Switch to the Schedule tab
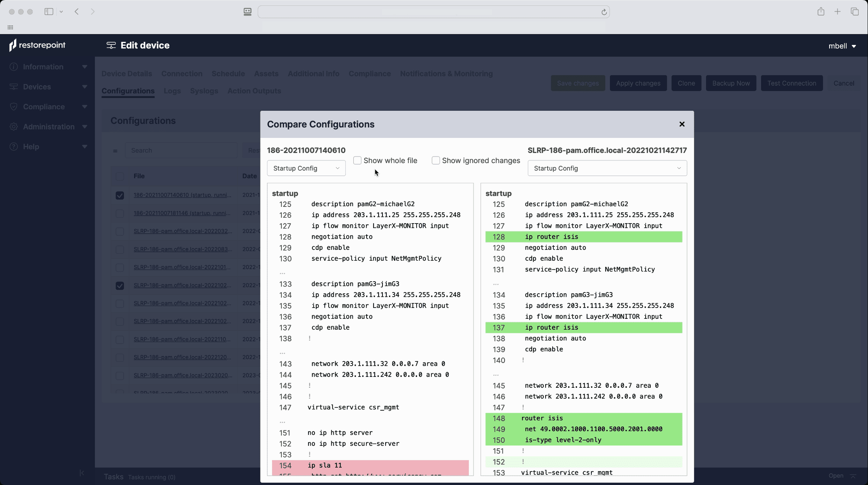The width and height of the screenshot is (868, 485). point(228,74)
